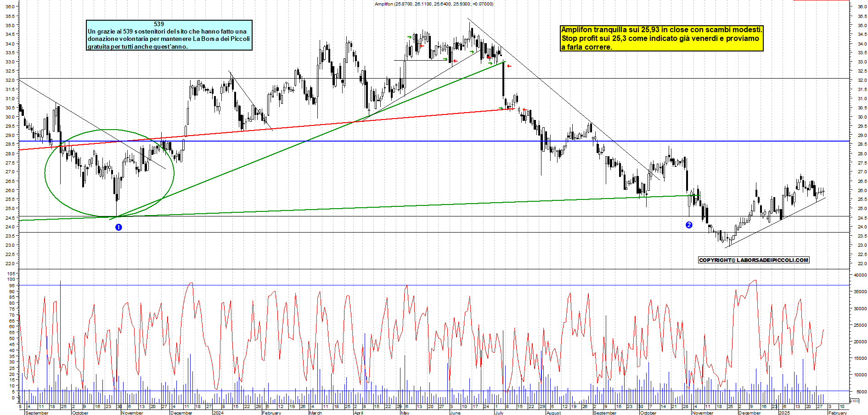Click the '10000' volume scale label
This screenshot has width=868, height=415.
860,375
